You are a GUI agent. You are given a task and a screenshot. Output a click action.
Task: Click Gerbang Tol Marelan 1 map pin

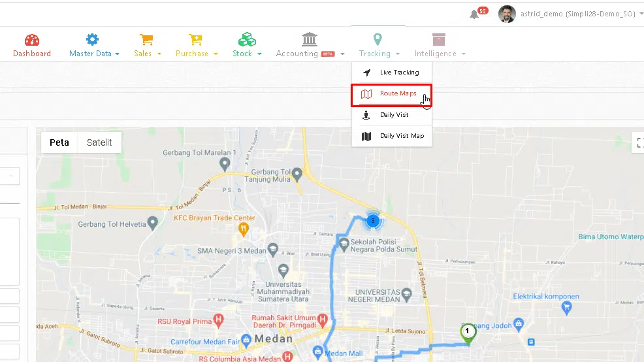[224, 165]
